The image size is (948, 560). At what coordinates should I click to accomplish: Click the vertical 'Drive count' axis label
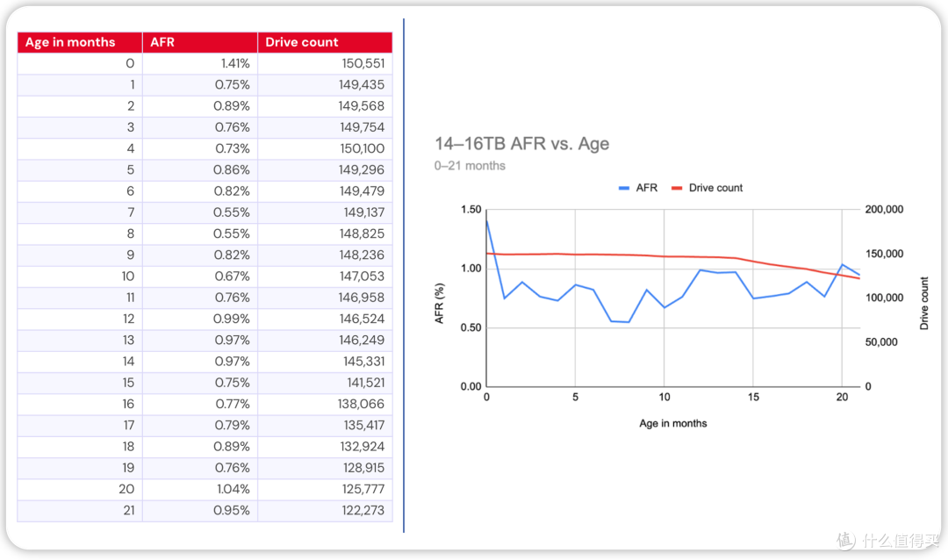(923, 303)
